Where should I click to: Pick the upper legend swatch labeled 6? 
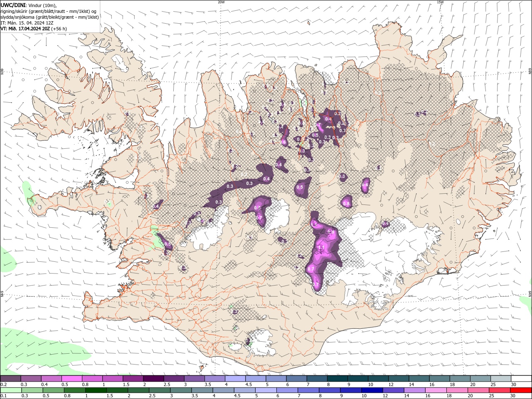click(x=297, y=379)
